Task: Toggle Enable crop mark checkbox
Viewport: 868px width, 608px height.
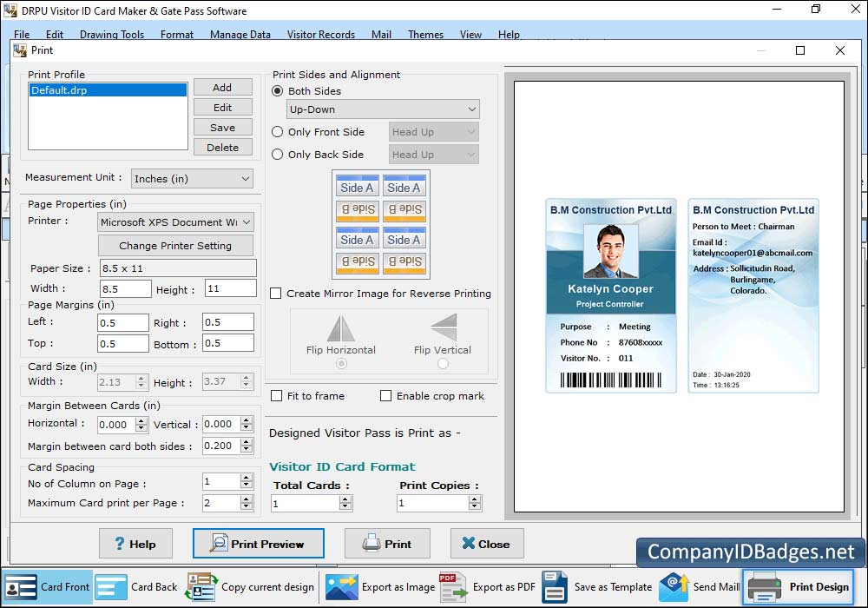Action: [x=386, y=396]
